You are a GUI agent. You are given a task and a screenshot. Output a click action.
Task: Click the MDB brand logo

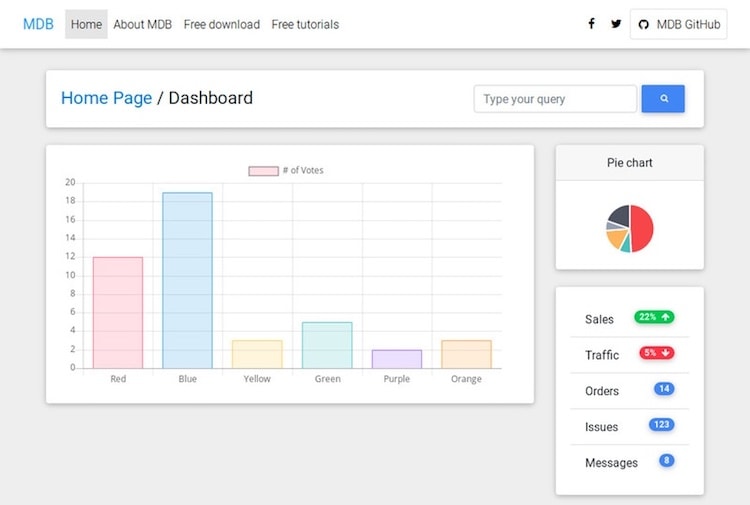pyautogui.click(x=38, y=24)
